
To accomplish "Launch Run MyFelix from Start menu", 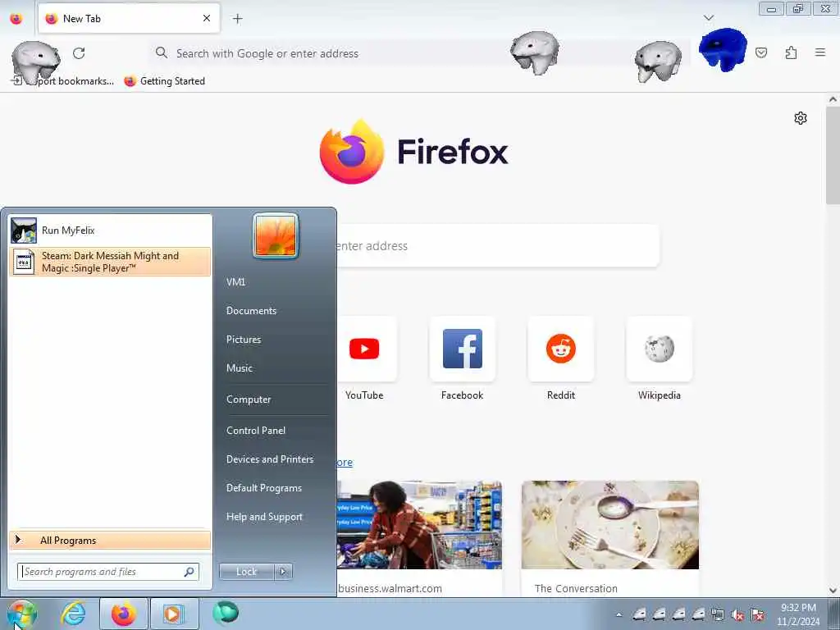I will tap(110, 231).
